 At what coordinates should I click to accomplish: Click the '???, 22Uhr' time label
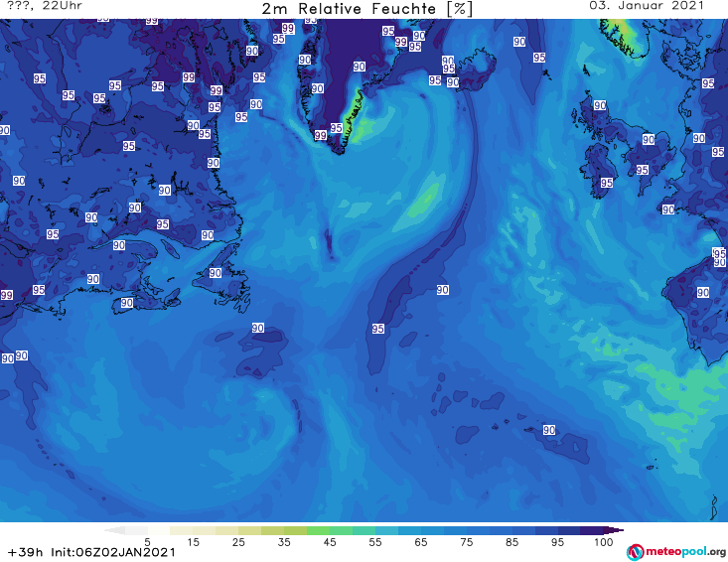tap(45, 6)
